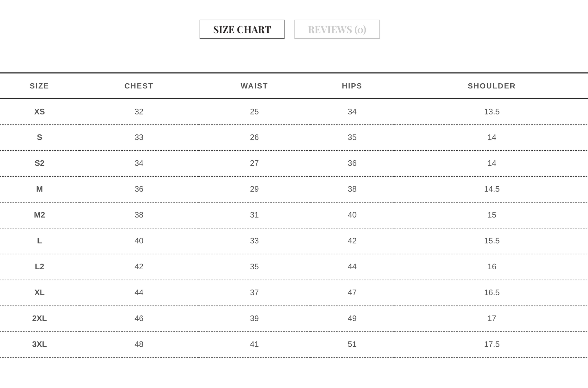Screen dimensions: 588x388
Task: Click the HIPS column header
Action: click(x=352, y=86)
